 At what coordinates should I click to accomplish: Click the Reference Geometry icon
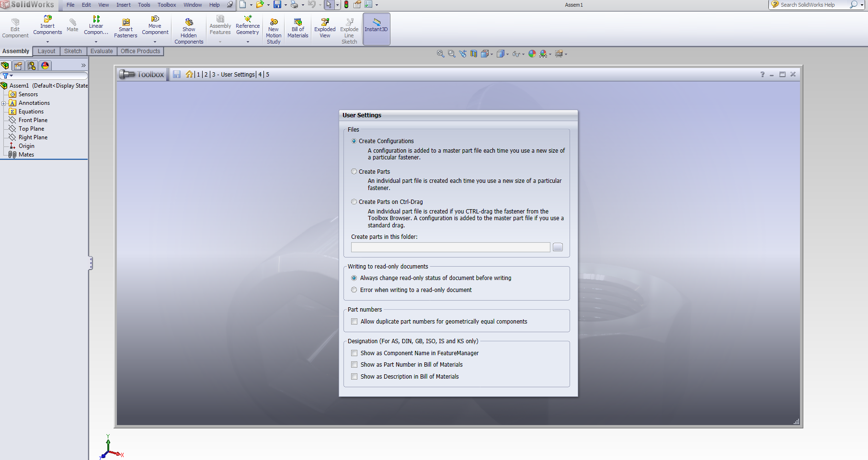point(248,19)
